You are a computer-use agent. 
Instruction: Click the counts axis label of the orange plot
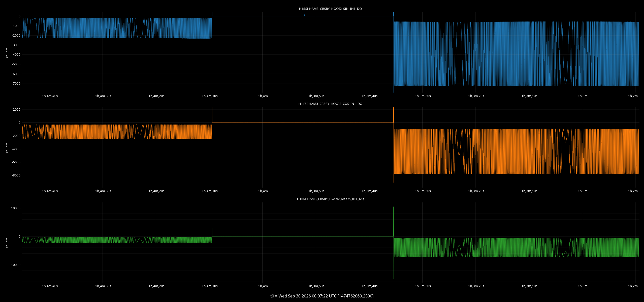click(7, 148)
